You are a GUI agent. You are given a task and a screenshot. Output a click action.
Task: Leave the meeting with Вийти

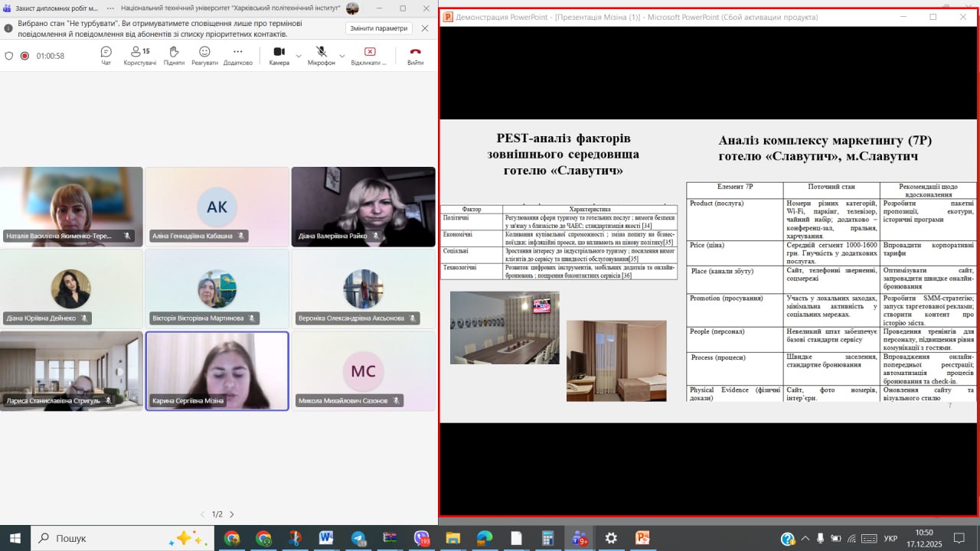[x=415, y=55]
